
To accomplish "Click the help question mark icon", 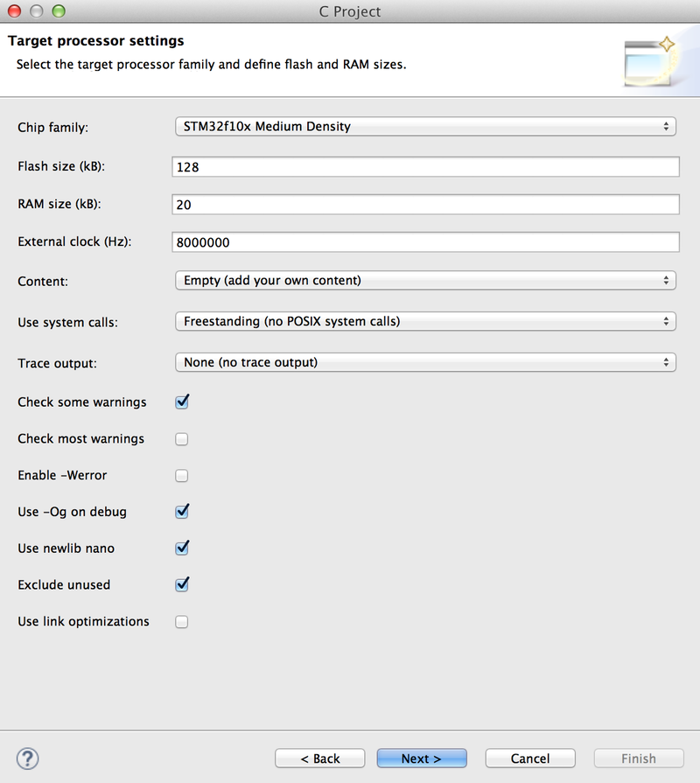I will point(28,759).
